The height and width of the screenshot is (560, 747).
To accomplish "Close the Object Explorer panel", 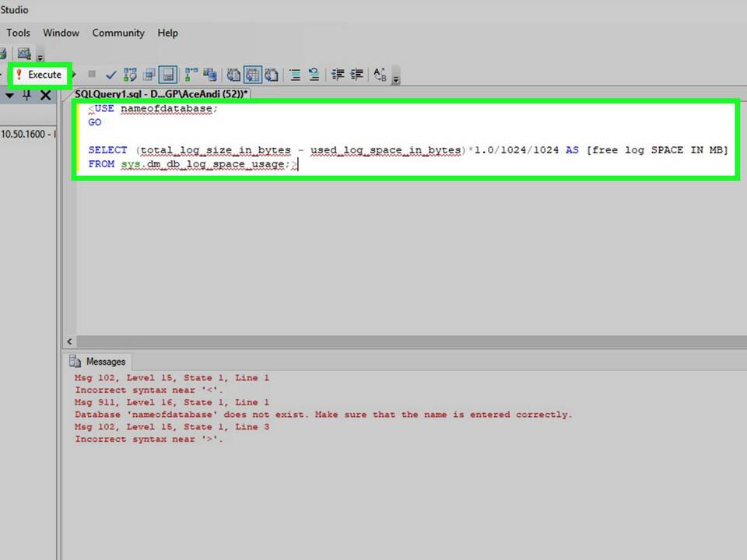I will pyautogui.click(x=45, y=95).
